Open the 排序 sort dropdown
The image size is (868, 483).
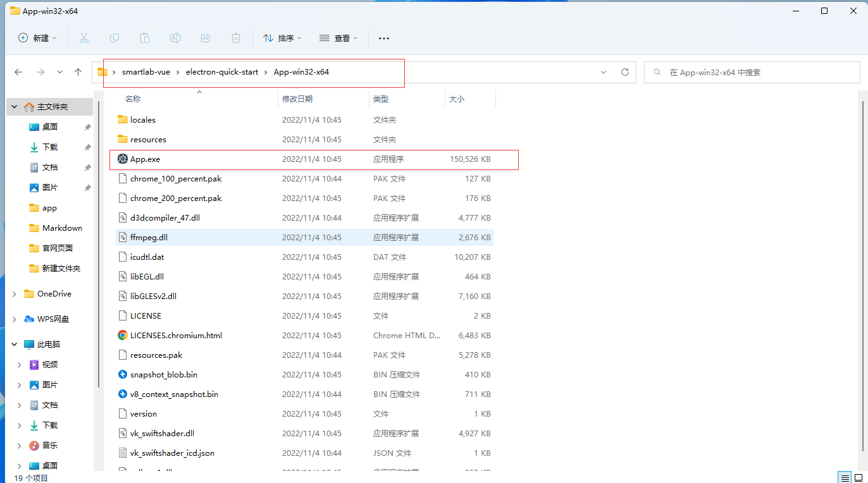point(282,38)
